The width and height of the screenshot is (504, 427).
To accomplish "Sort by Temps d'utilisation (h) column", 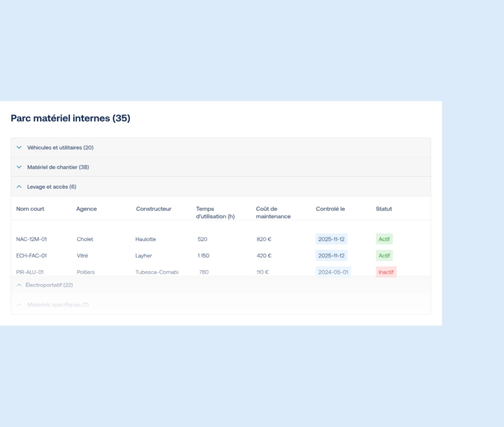I will tap(215, 213).
